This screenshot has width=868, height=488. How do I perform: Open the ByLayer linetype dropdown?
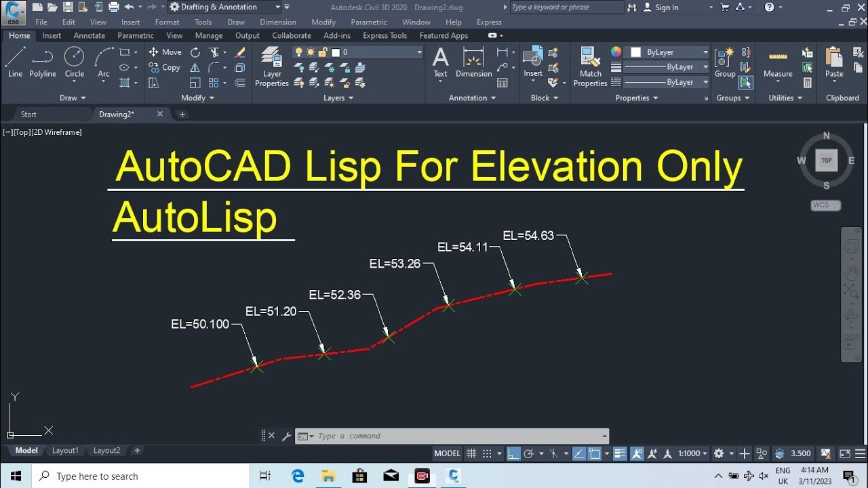pos(666,82)
